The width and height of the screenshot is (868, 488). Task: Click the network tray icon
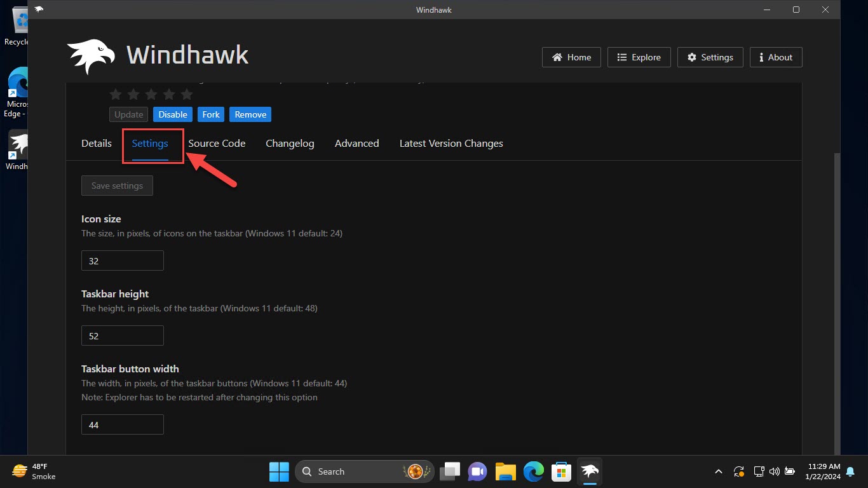[759, 471]
